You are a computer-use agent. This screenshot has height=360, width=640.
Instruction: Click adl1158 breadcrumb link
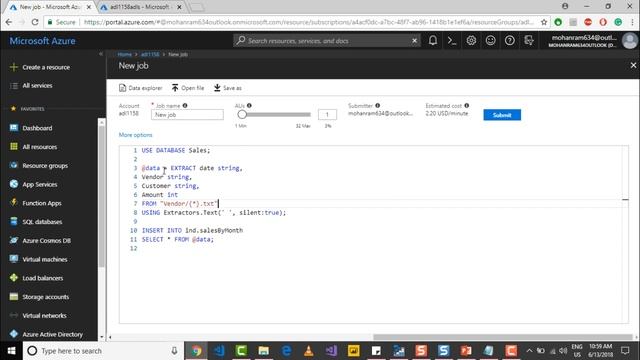point(150,54)
